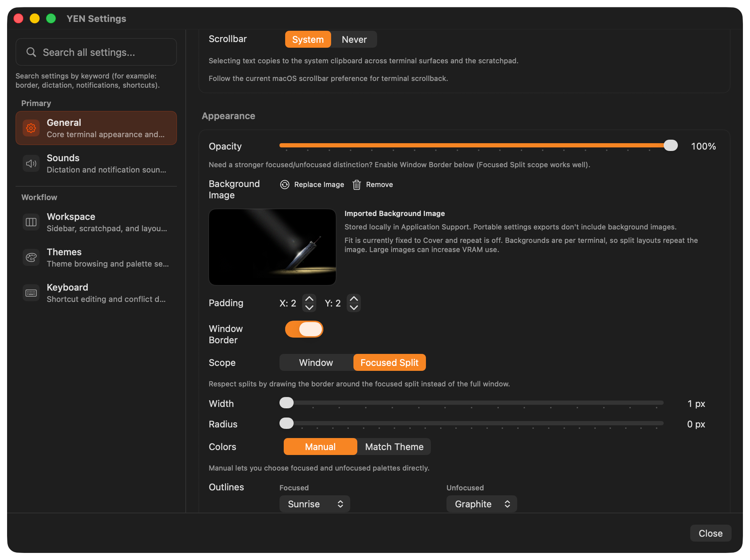Turn off the Window Border switch
Viewport: 750px width, 560px height.
point(304,329)
